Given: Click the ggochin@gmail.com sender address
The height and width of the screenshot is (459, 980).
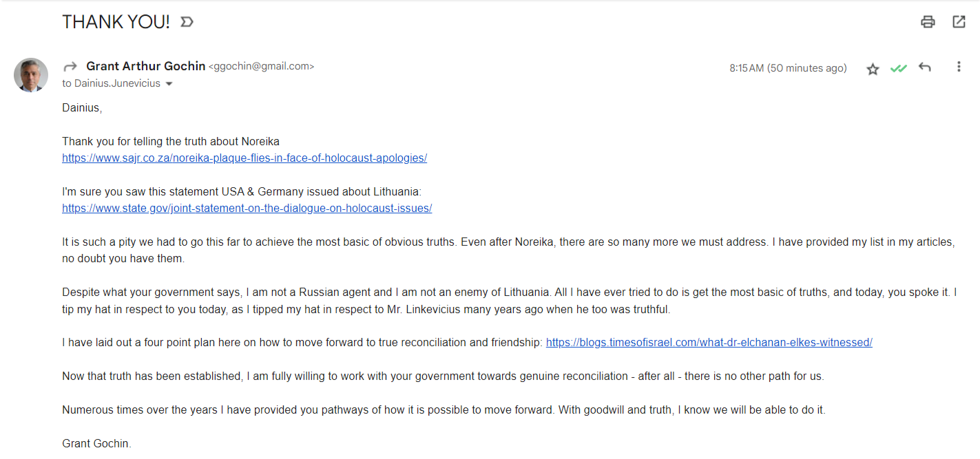Looking at the screenshot, I should point(261,67).
